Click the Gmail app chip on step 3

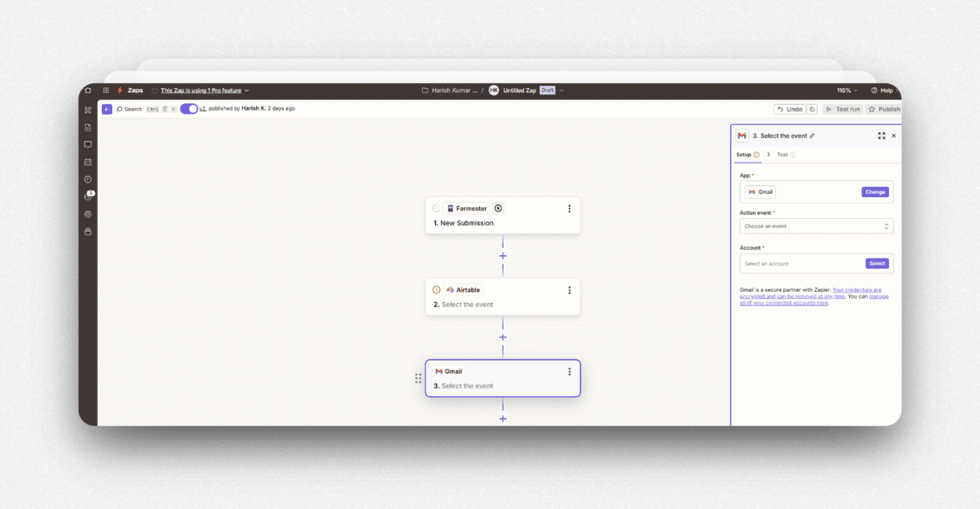click(x=449, y=372)
